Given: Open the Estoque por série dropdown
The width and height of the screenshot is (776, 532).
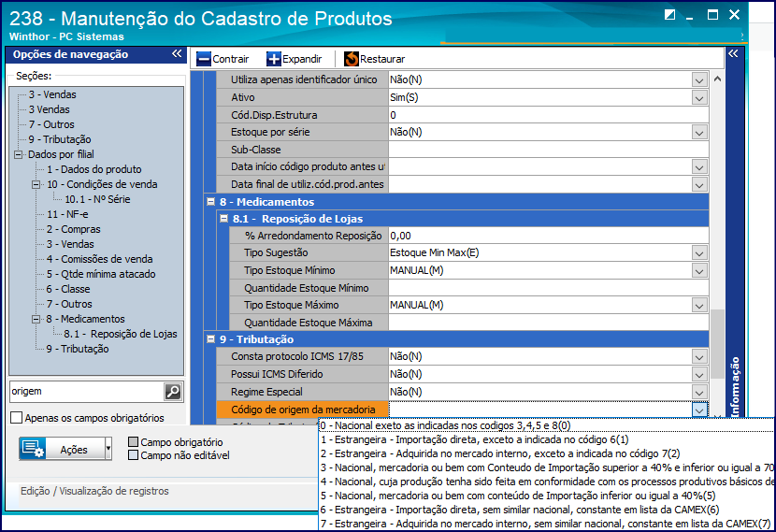Looking at the screenshot, I should 698,133.
